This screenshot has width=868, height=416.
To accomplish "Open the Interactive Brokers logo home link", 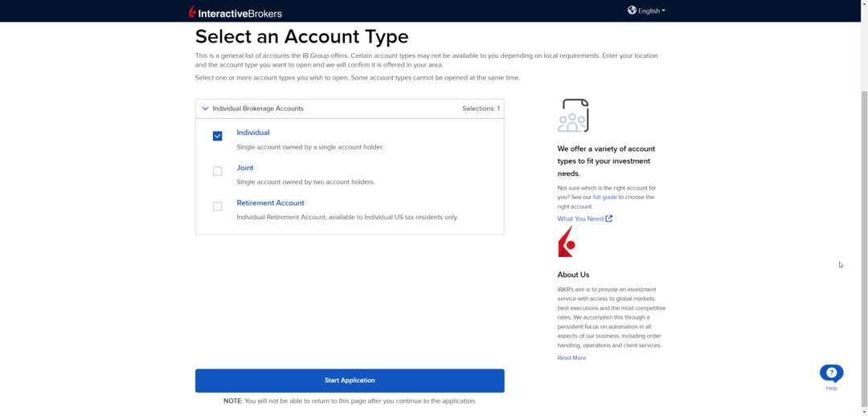I will pyautogui.click(x=235, y=11).
